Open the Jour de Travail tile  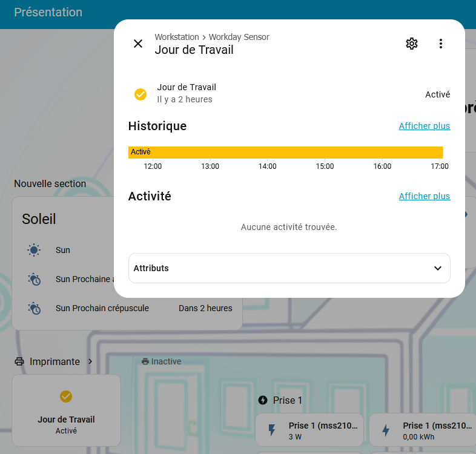pyautogui.click(x=66, y=410)
